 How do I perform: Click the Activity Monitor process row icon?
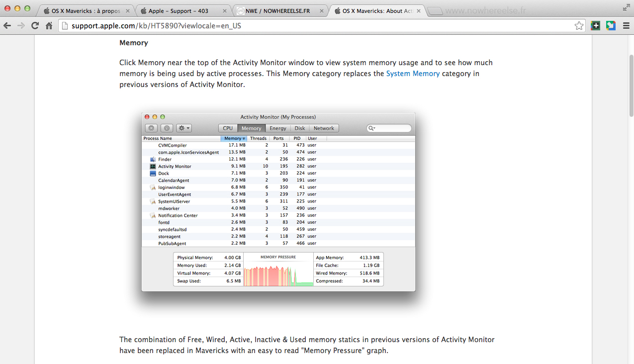tap(153, 166)
